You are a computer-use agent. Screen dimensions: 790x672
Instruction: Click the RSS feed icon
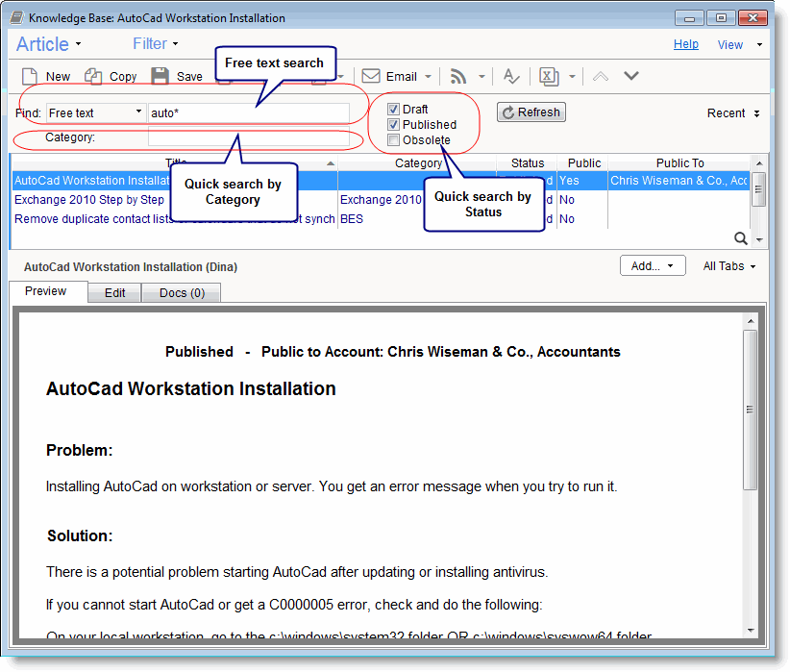tap(458, 76)
